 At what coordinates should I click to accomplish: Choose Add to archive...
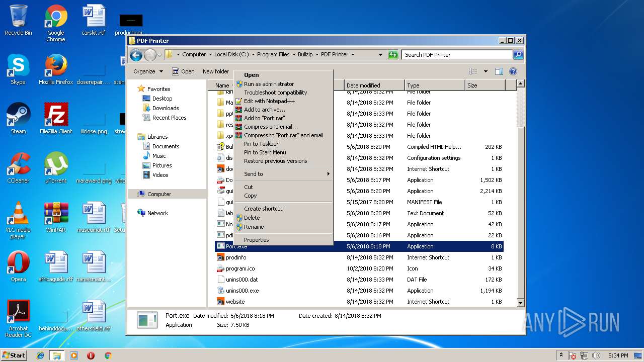283,110
